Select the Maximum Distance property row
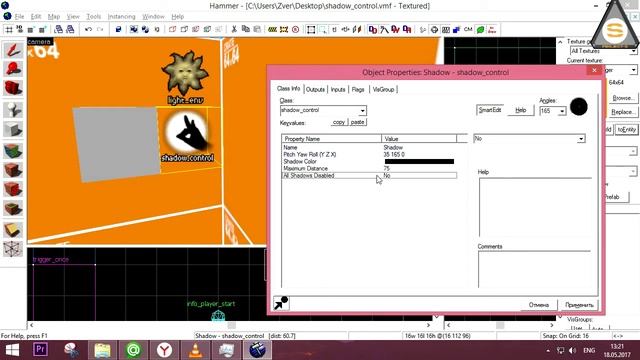This screenshot has width=640, height=360. [369, 169]
